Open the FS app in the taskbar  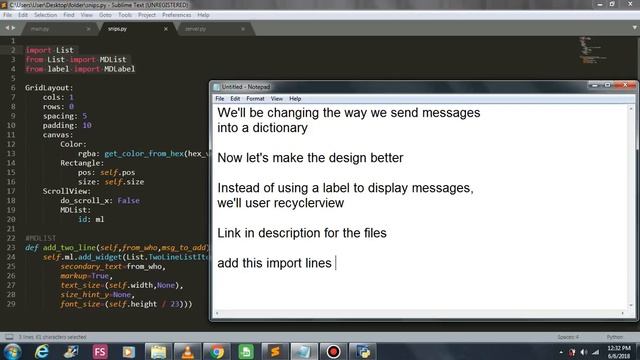[x=100, y=351]
